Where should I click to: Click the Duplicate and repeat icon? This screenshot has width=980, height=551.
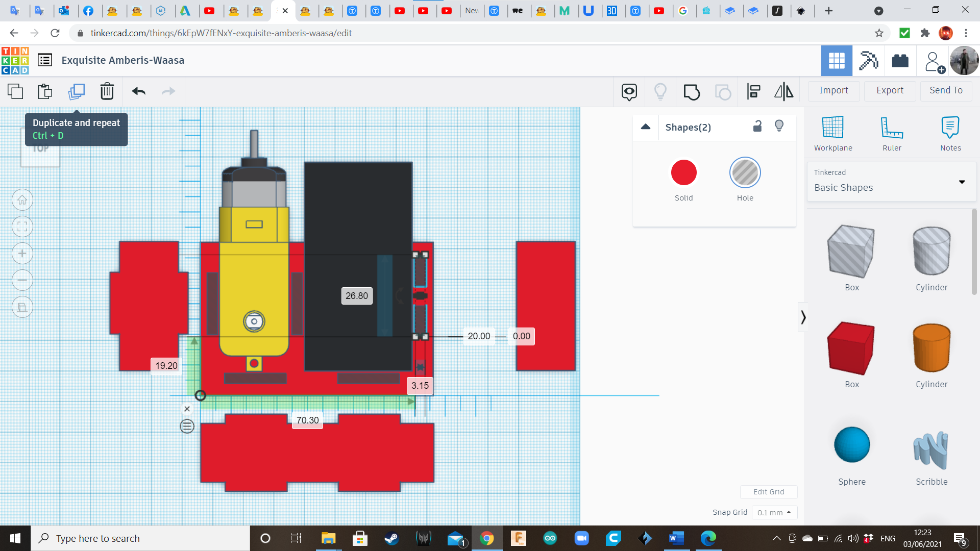77,91
